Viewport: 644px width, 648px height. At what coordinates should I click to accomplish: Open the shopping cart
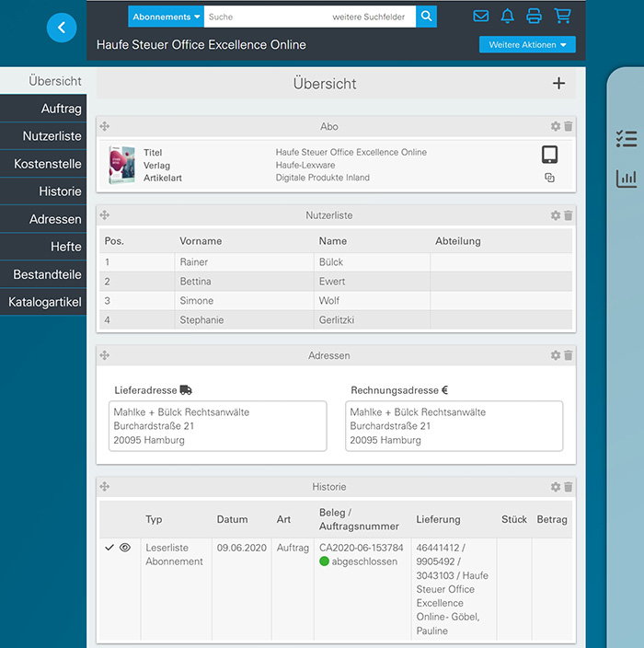coord(562,17)
